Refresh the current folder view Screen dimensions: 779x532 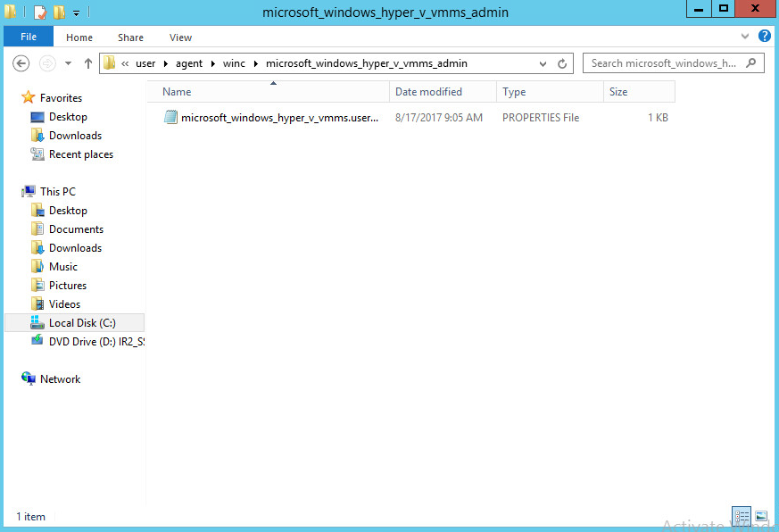point(562,63)
